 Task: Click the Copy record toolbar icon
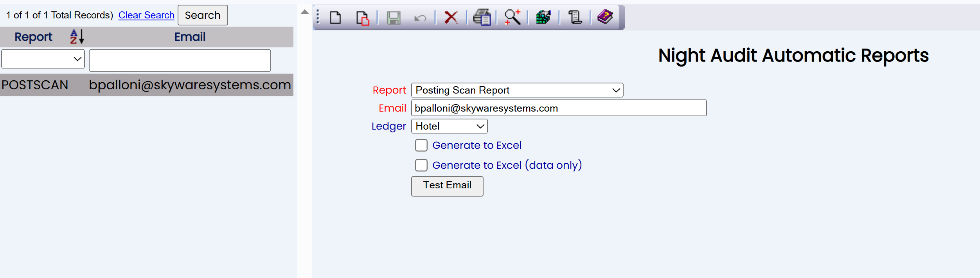click(363, 18)
